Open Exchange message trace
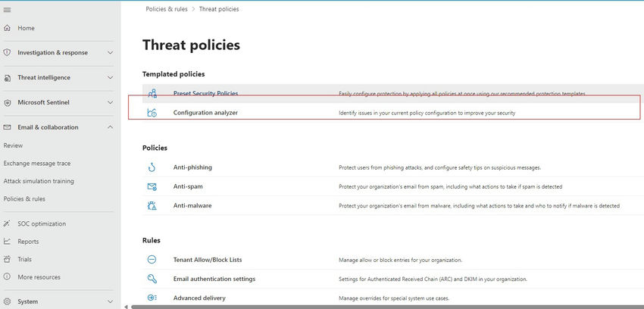644x309 pixels. tap(37, 163)
